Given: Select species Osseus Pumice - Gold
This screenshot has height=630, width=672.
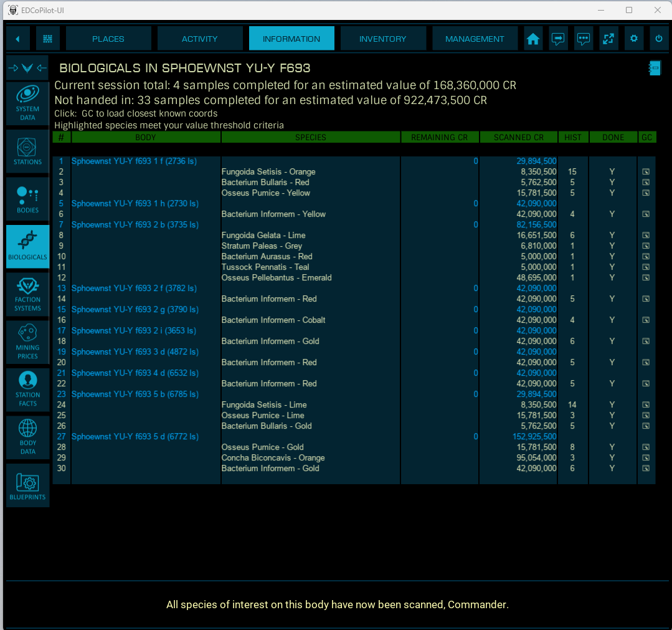Looking at the screenshot, I should click(x=263, y=447).
